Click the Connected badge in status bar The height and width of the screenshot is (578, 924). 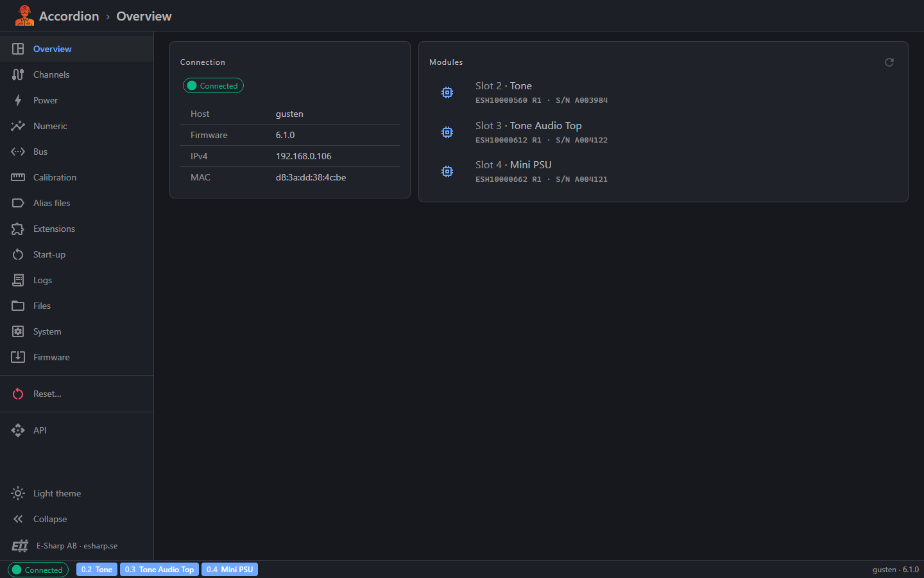point(38,570)
